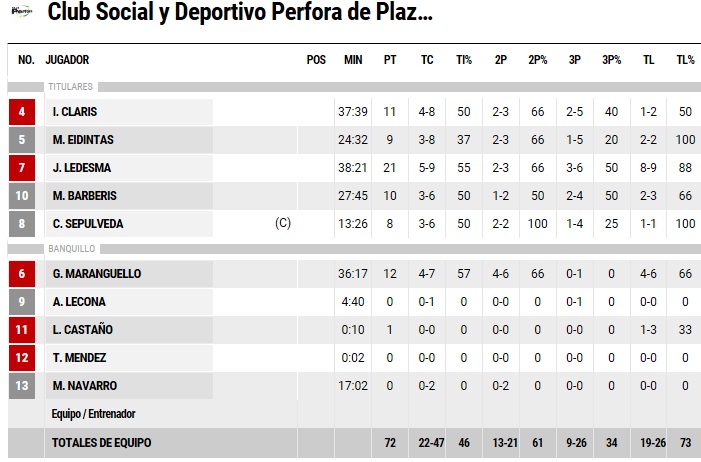Click the MIN column header
This screenshot has width=701, height=462.
353,60
